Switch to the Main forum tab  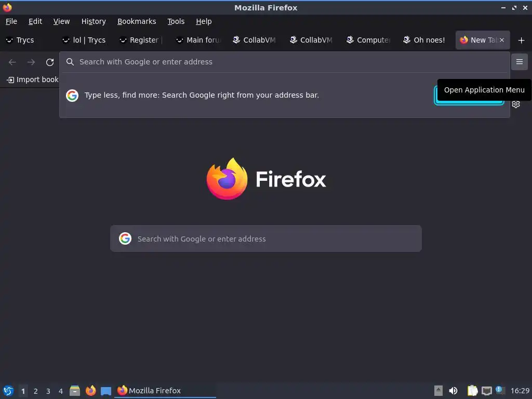pos(199,40)
